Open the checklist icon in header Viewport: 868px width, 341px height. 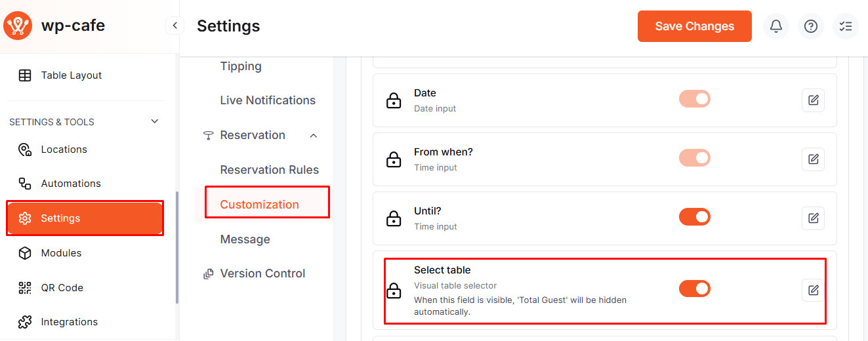(x=846, y=26)
